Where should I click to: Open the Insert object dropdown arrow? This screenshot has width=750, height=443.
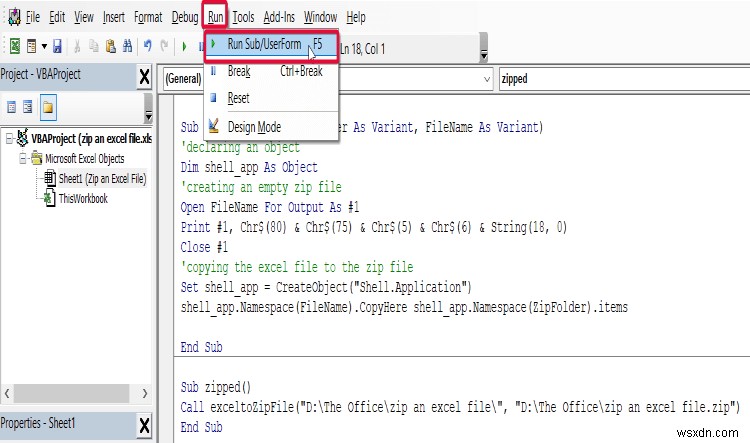point(44,46)
